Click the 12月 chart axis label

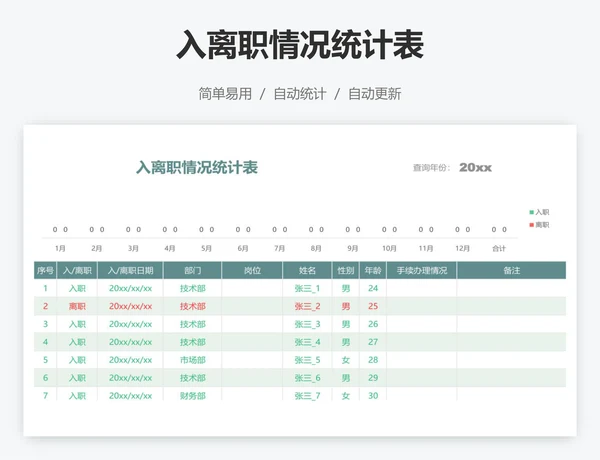(462, 248)
